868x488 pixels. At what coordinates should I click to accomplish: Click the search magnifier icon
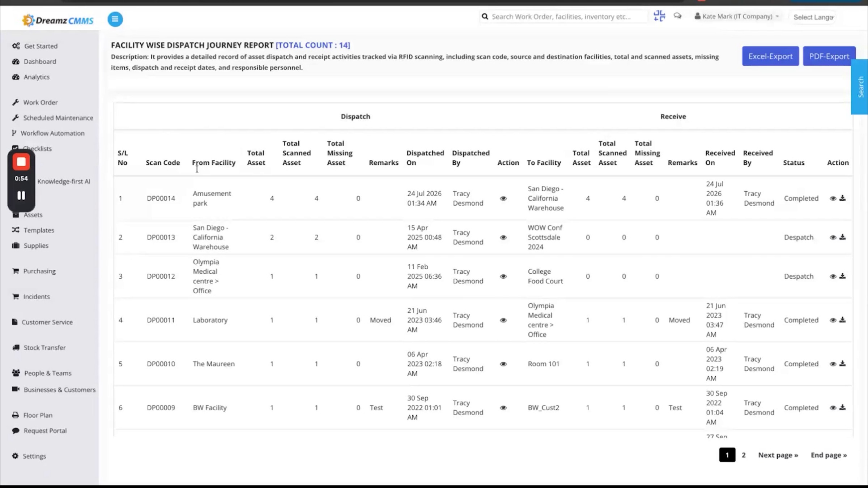(x=485, y=17)
